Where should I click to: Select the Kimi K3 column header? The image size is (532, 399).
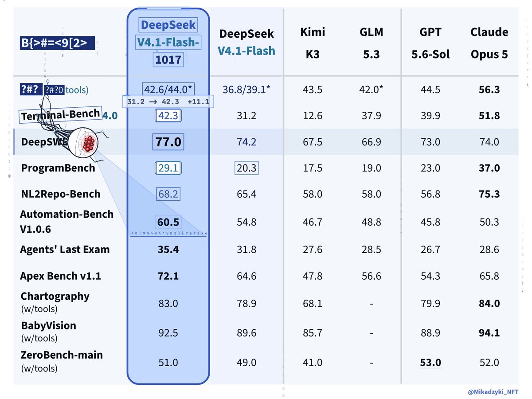[313, 43]
